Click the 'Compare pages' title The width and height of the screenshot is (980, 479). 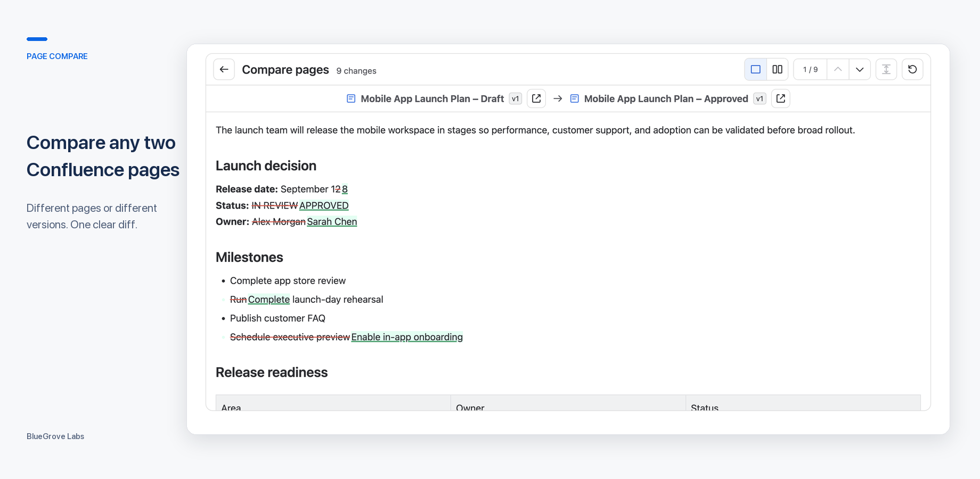(x=285, y=70)
